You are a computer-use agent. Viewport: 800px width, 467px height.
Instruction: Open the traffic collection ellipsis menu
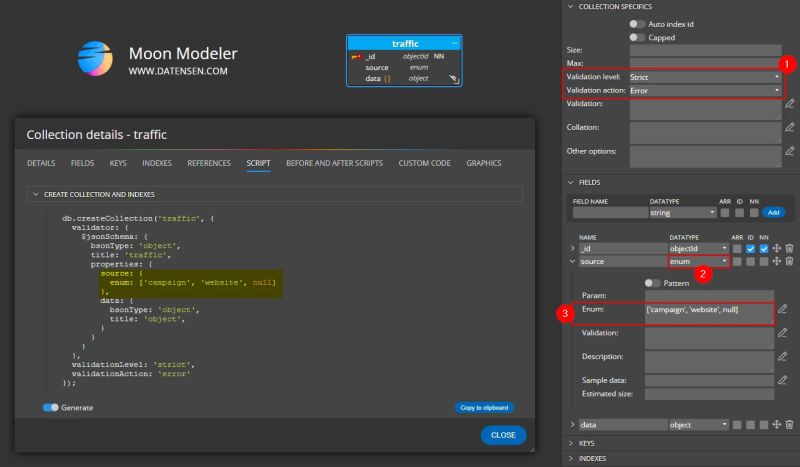[455, 43]
